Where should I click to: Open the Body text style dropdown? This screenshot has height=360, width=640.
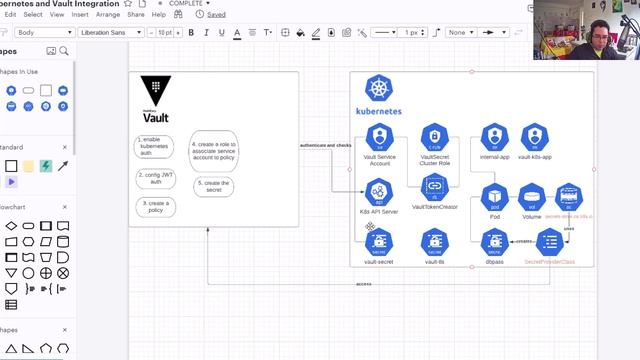pyautogui.click(x=44, y=32)
